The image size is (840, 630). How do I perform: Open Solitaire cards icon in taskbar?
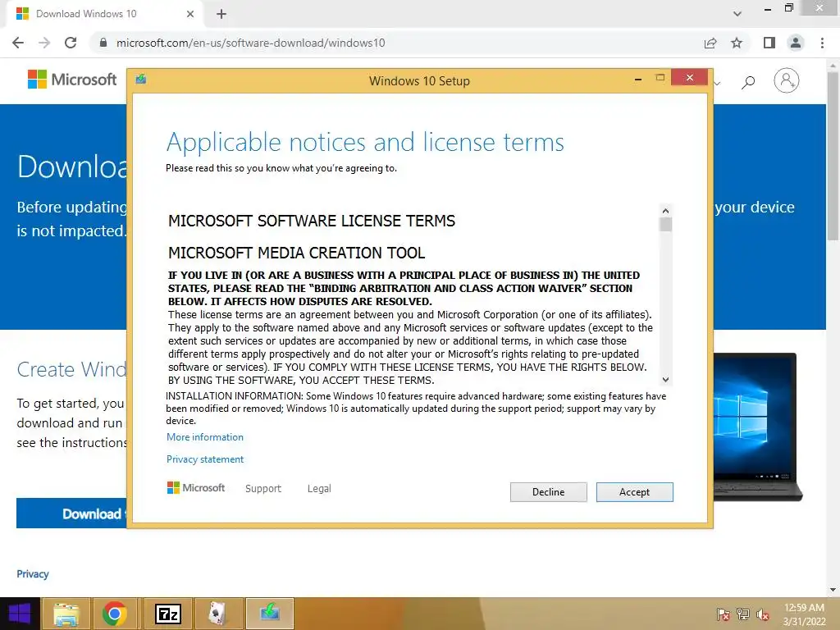tap(217, 614)
